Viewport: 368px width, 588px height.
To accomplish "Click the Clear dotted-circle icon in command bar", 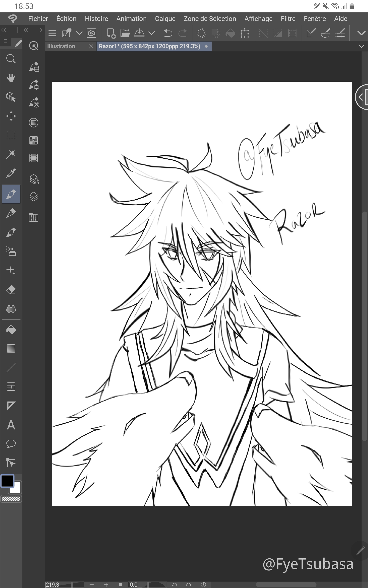I will tap(201, 33).
